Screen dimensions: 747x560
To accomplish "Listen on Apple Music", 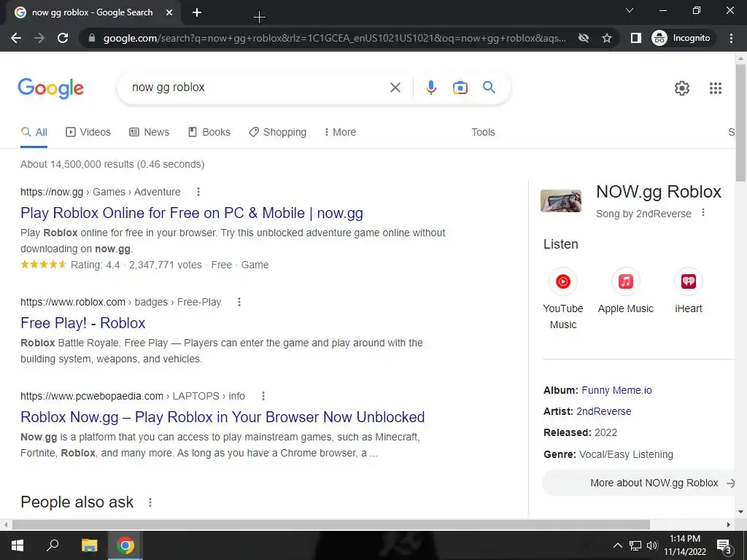I will (x=625, y=291).
